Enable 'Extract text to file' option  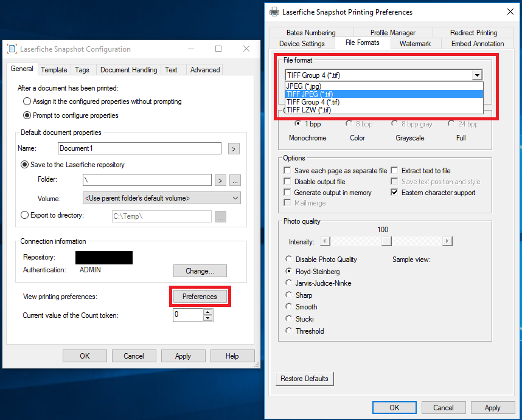394,171
